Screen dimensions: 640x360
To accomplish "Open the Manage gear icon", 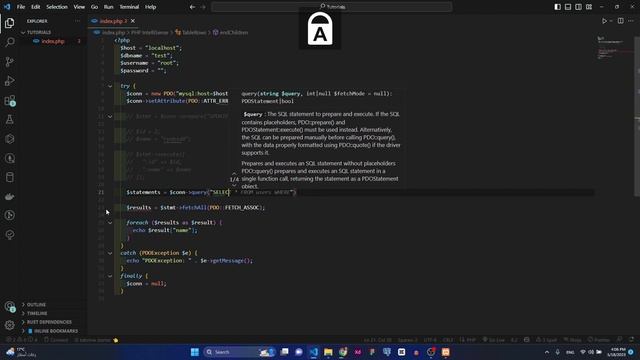I will tap(9, 325).
